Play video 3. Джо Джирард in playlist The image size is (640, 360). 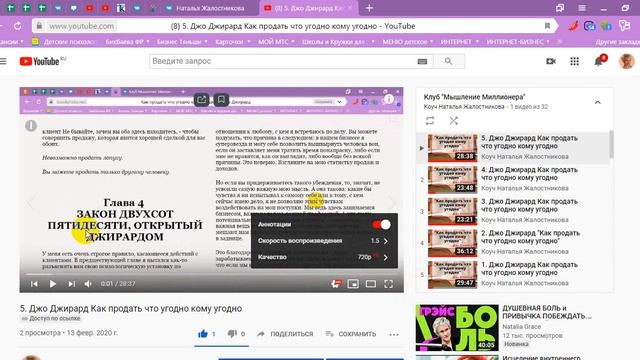tap(513, 211)
